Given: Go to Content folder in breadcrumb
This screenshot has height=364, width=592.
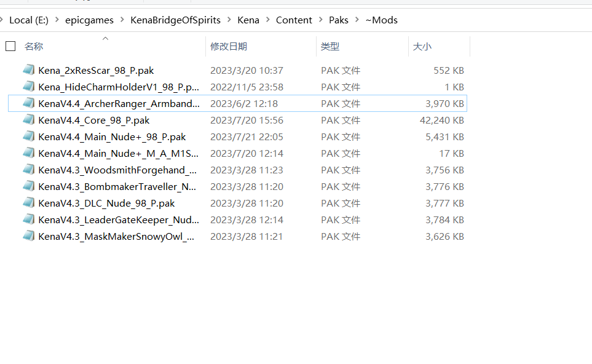Looking at the screenshot, I should 294,20.
